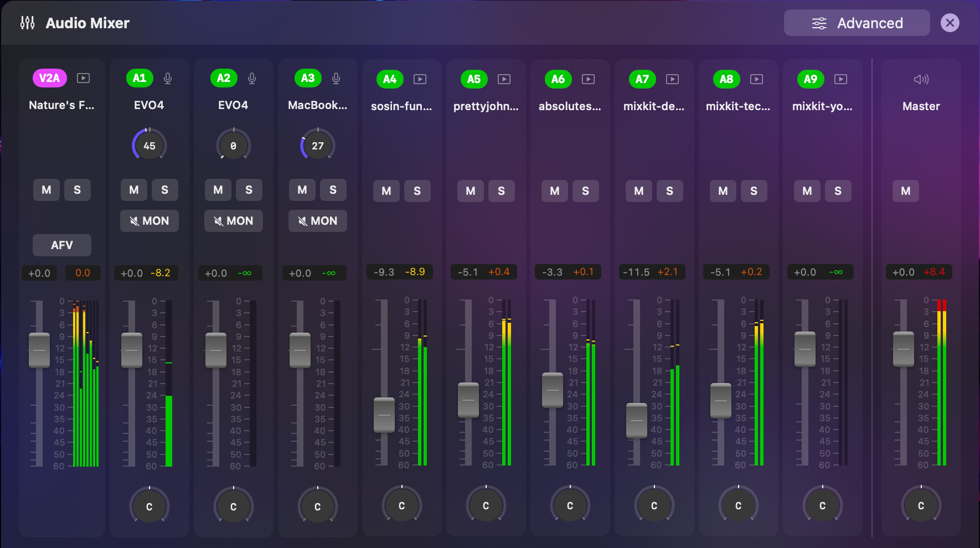Click the A1 gain knob showing 45
Image resolution: width=980 pixels, height=548 pixels.
click(149, 146)
